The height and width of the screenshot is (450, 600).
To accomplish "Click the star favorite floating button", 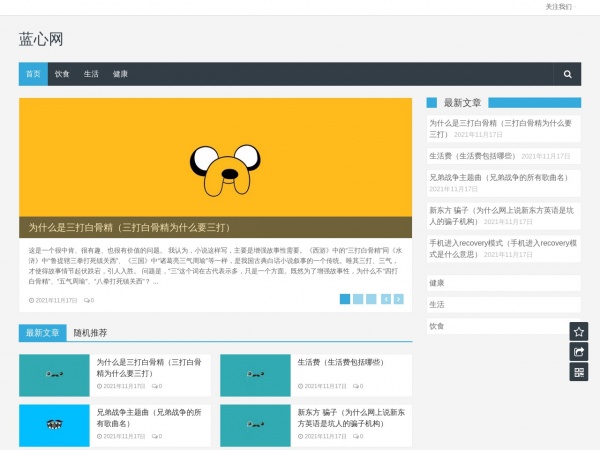I will point(578,332).
